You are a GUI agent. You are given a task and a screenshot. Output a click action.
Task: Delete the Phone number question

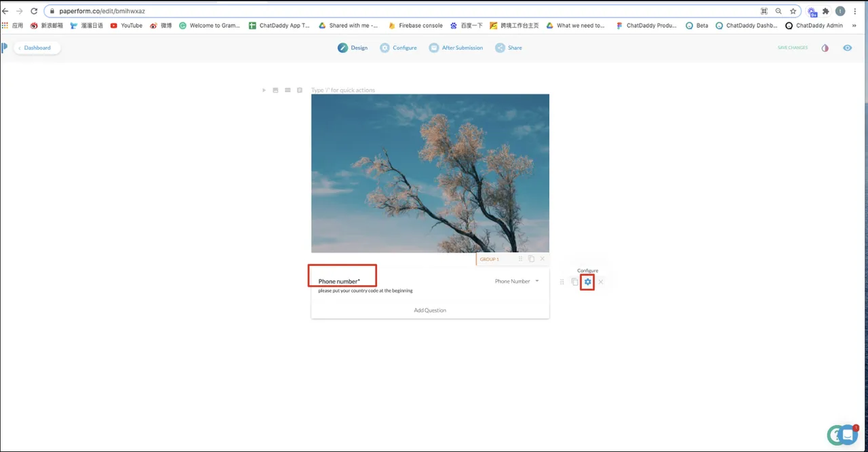[x=601, y=282]
